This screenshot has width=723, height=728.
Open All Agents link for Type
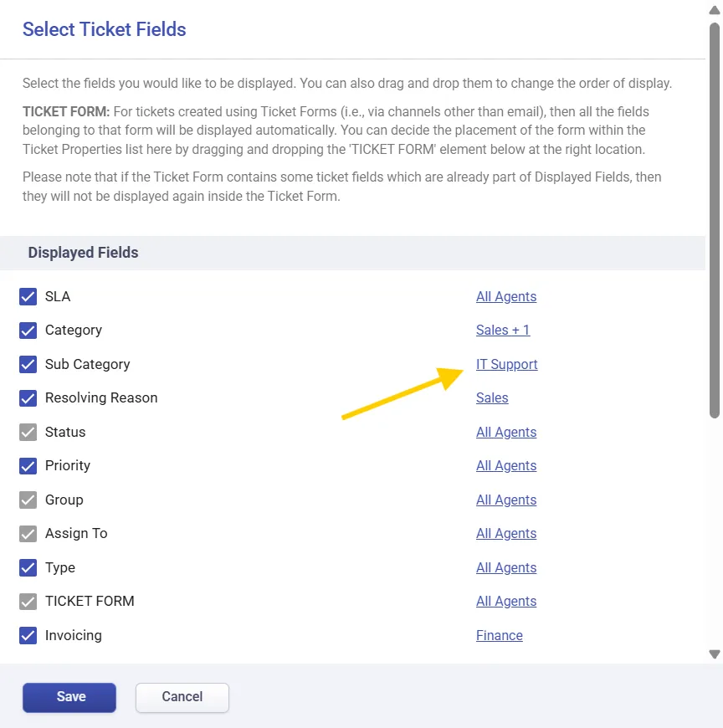click(x=505, y=568)
